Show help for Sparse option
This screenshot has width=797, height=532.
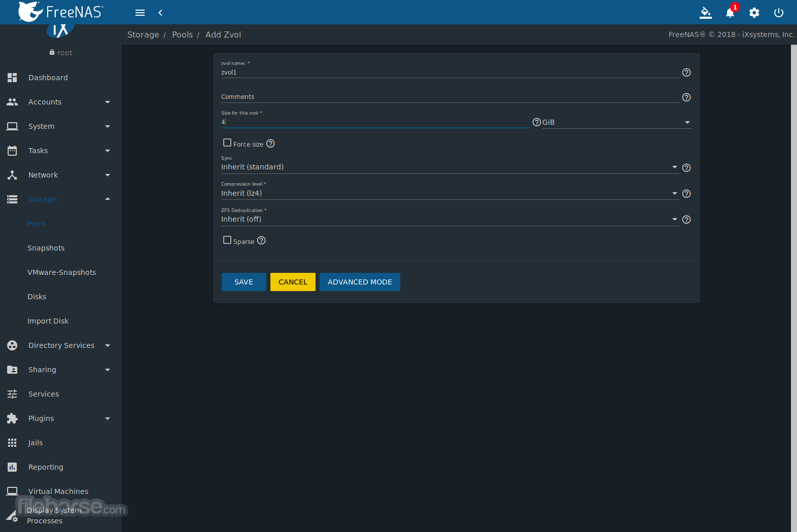tap(261, 240)
